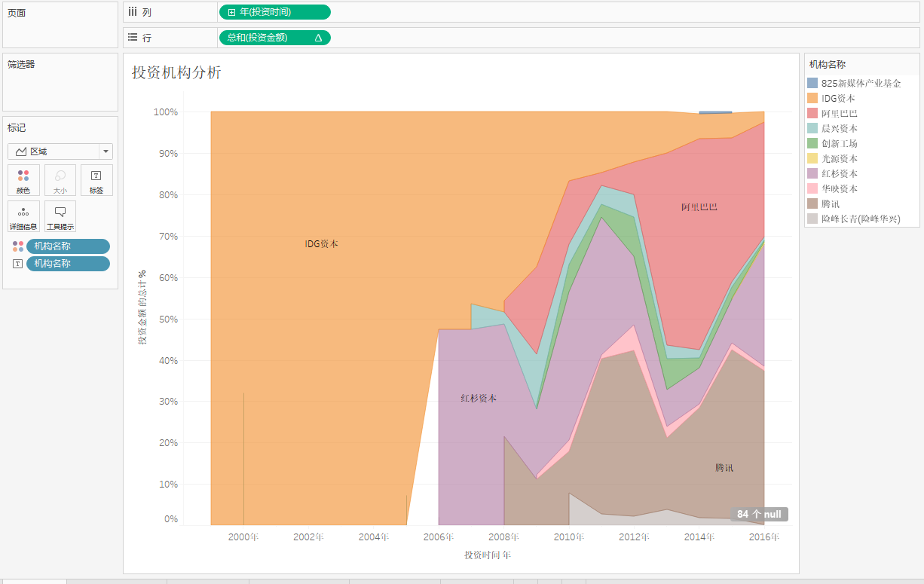
Task: Click the chart title 投资机构分析
Action: pyautogui.click(x=176, y=72)
